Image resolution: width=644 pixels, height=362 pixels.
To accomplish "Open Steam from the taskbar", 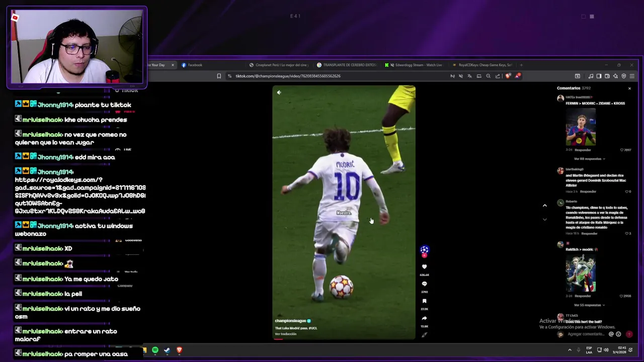I will 167,350.
